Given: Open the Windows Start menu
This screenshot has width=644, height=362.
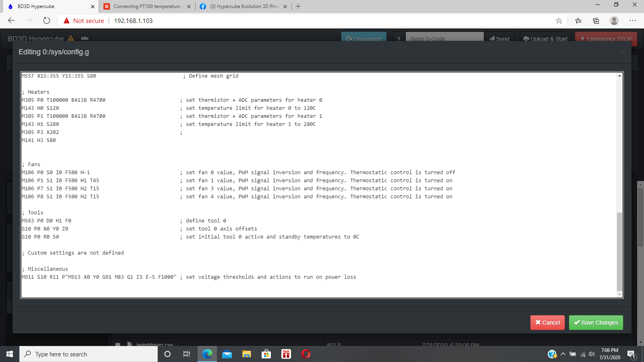Looking at the screenshot, I should coord(10,354).
